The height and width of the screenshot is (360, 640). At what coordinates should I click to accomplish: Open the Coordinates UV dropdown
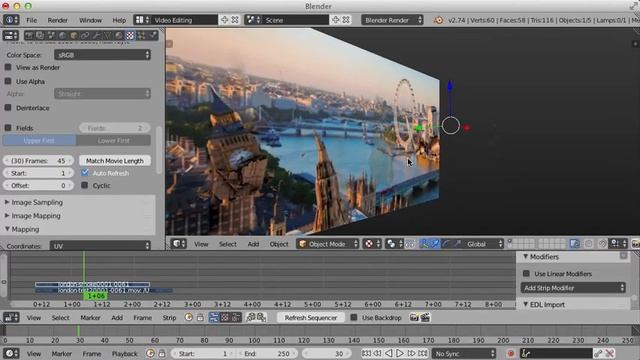(x=100, y=246)
